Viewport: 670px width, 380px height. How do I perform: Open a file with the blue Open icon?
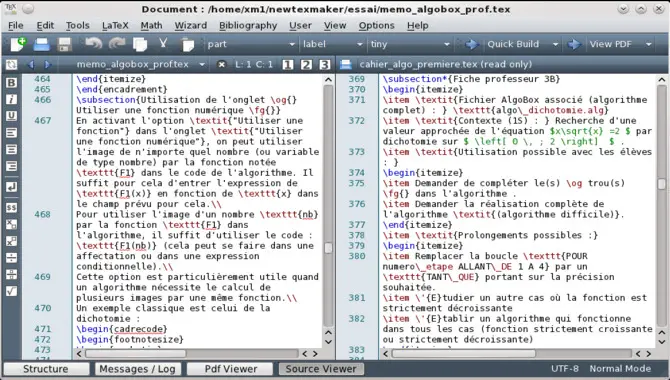click(41, 44)
